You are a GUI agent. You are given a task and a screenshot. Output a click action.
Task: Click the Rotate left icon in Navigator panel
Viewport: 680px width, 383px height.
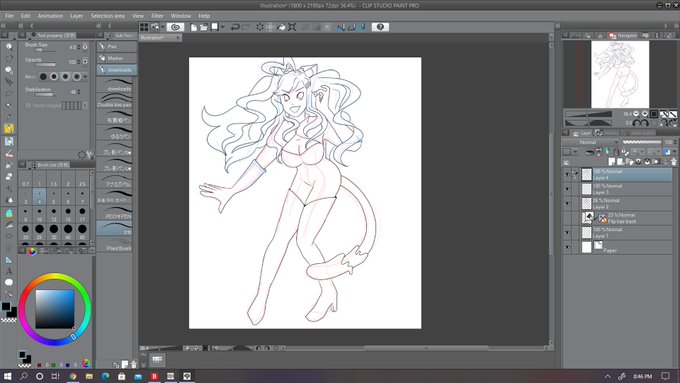[x=636, y=123]
